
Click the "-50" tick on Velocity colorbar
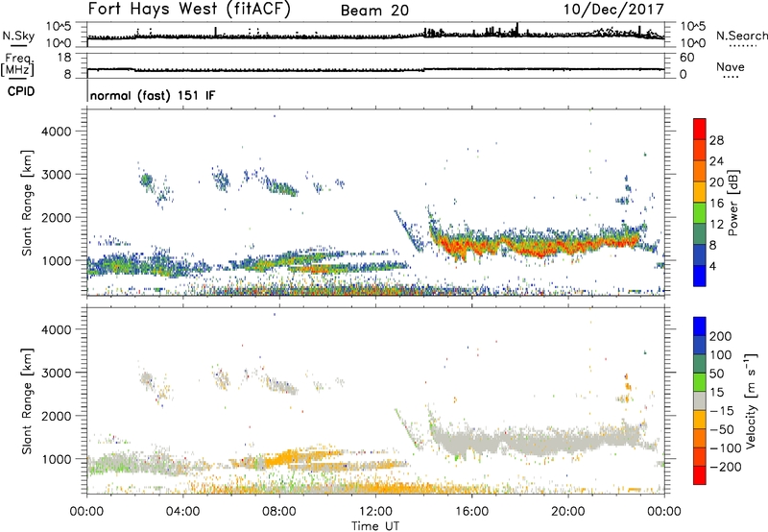pos(722,429)
